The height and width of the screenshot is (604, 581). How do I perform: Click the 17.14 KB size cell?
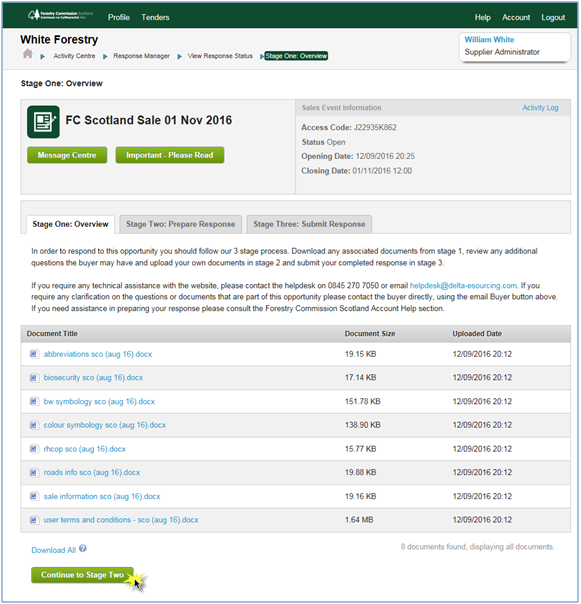(361, 378)
